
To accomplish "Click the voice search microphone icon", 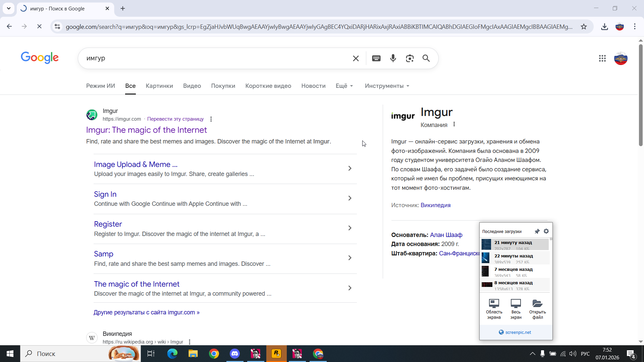I will click(393, 58).
